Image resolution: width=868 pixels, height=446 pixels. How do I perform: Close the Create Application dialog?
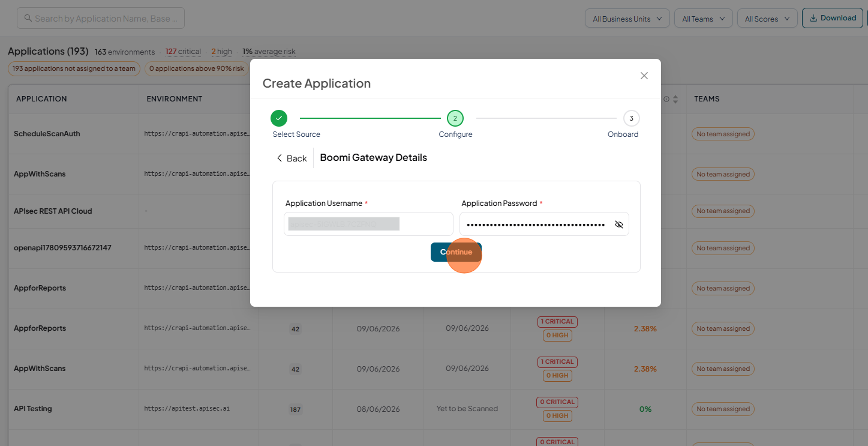pos(644,76)
